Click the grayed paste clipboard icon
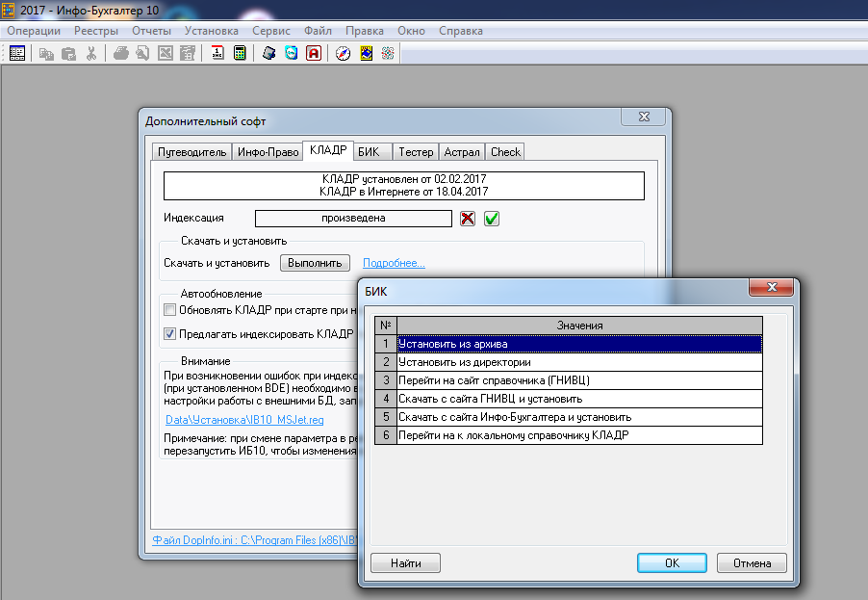The height and width of the screenshot is (600, 868). click(68, 53)
